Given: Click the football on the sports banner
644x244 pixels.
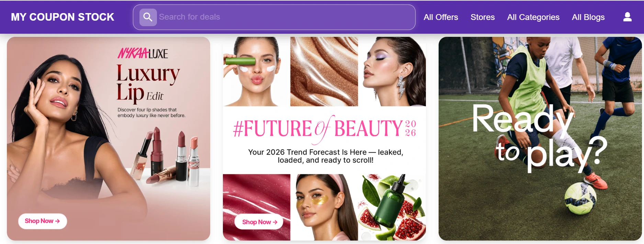Looking at the screenshot, I should click(x=580, y=199).
